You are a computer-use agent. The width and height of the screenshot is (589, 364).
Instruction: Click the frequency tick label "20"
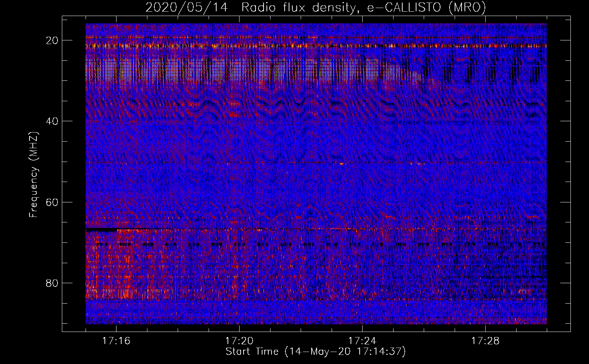(x=52, y=40)
